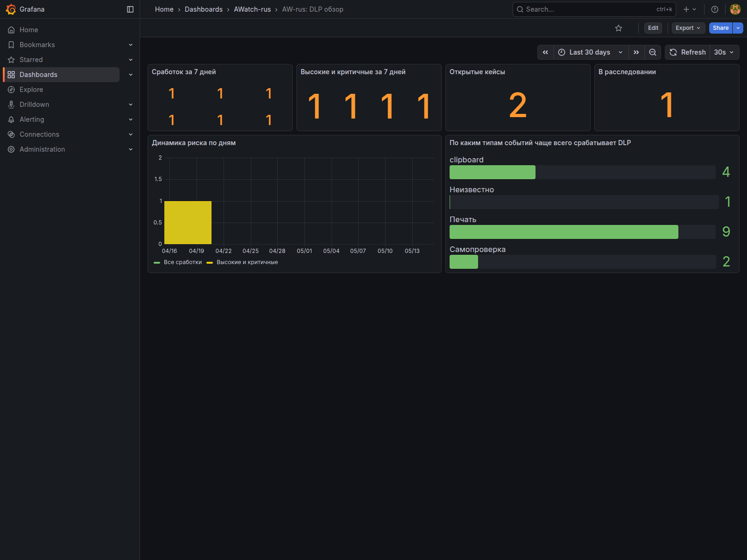Click the Drilldown icon in sidebar
This screenshot has width=747, height=560.
click(11, 105)
